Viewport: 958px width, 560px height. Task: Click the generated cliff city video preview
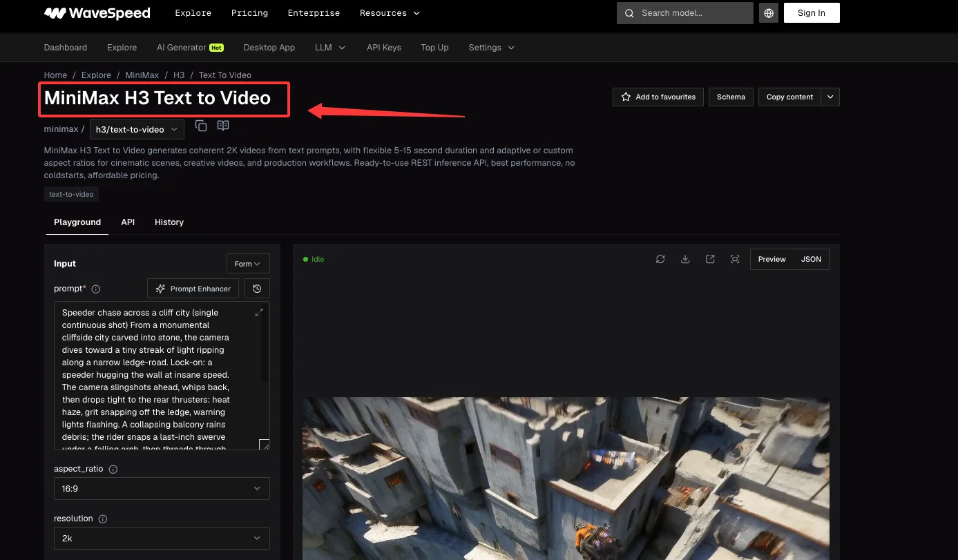click(566, 478)
